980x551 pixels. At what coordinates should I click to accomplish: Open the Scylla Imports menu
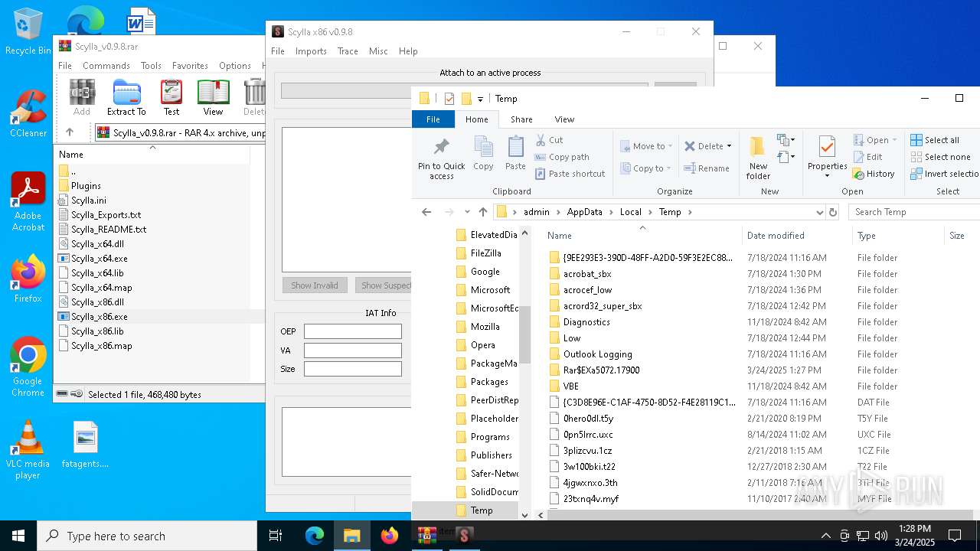pos(311,51)
